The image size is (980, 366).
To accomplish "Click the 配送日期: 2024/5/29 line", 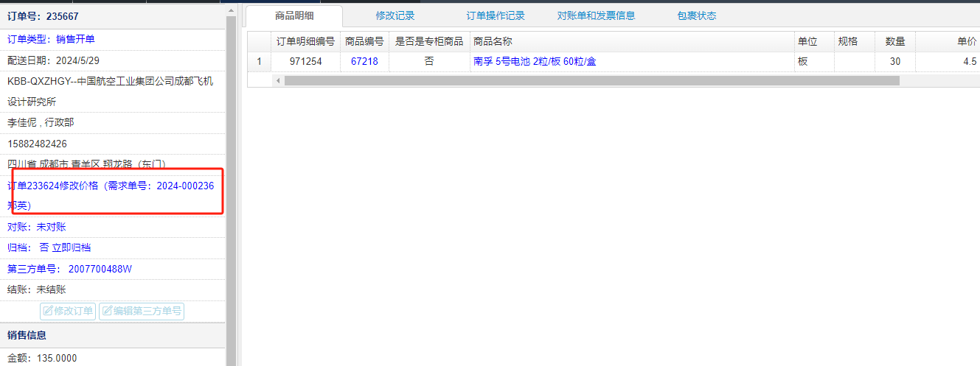I will pos(53,60).
